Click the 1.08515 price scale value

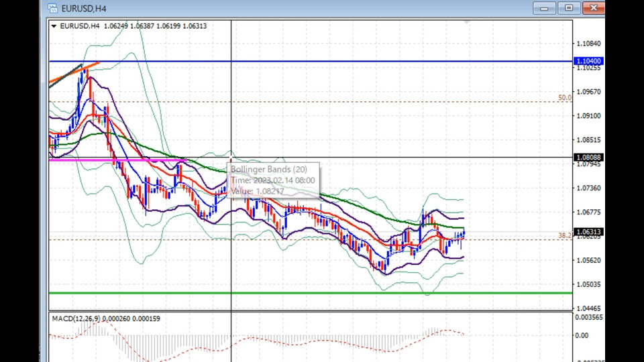[x=588, y=140]
